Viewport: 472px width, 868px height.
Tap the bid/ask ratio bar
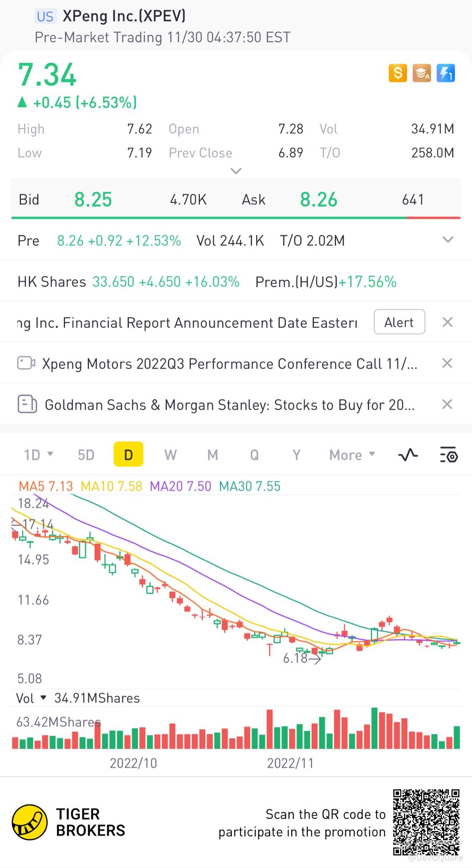[x=236, y=218]
